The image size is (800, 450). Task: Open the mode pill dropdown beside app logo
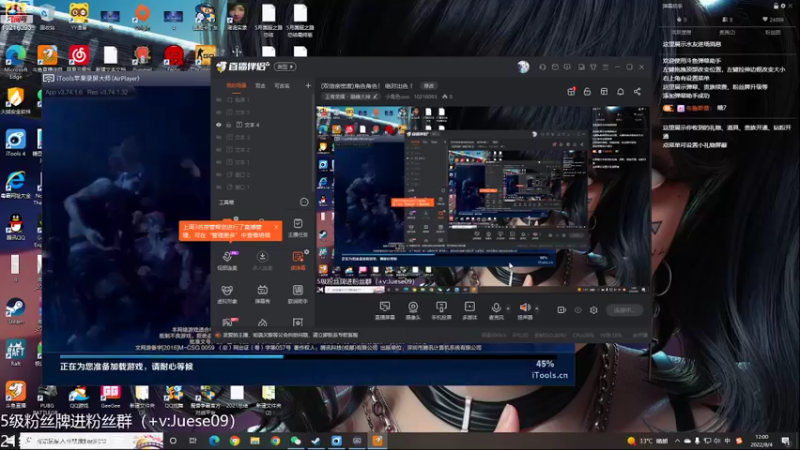[x=285, y=67]
